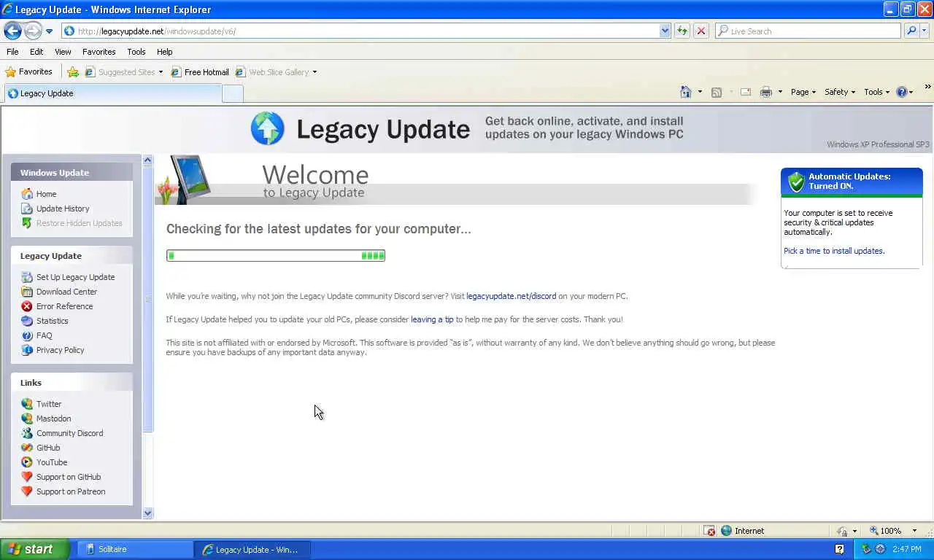
Task: Open the Edit menu
Action: [36, 52]
